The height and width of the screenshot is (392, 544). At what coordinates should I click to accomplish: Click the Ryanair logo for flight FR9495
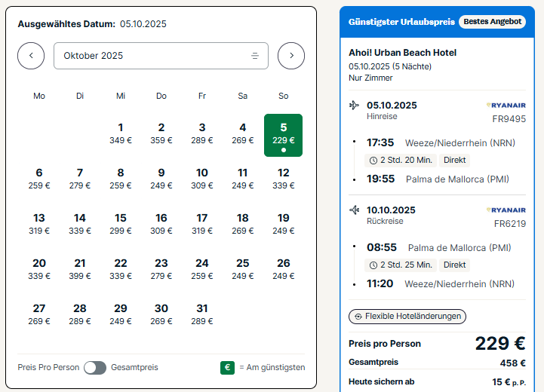tap(506, 106)
